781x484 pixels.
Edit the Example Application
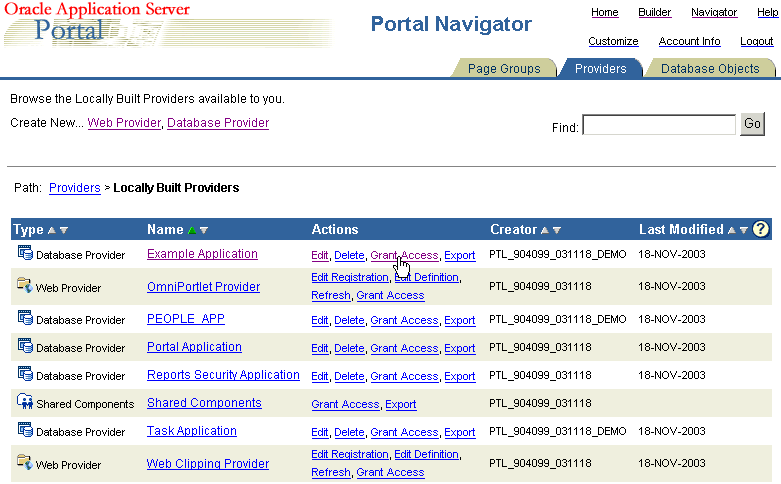[x=320, y=255]
